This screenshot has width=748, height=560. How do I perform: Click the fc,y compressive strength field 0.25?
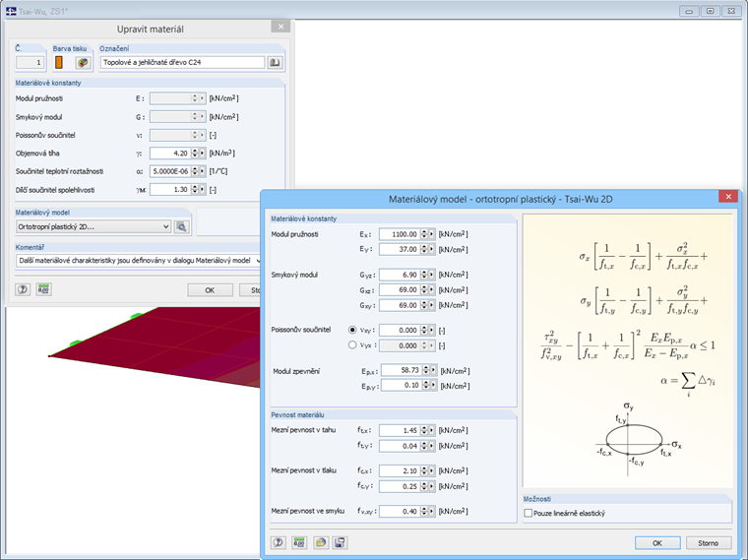click(x=400, y=486)
